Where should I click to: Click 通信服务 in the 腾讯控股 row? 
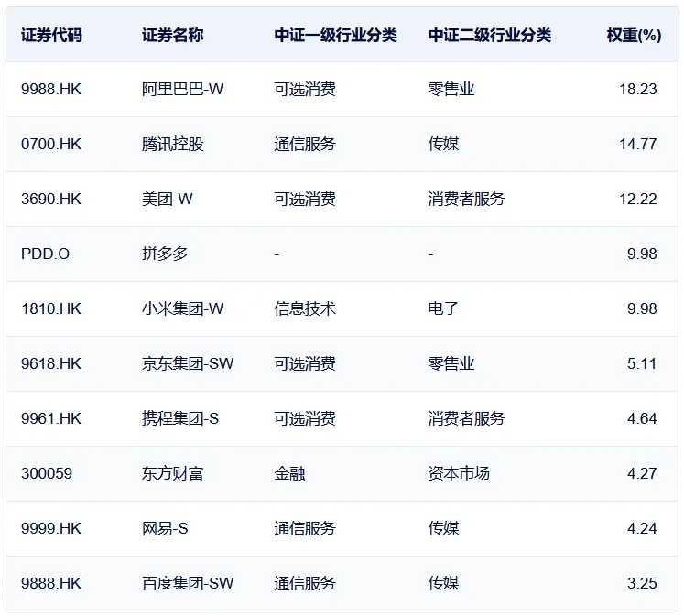point(305,145)
